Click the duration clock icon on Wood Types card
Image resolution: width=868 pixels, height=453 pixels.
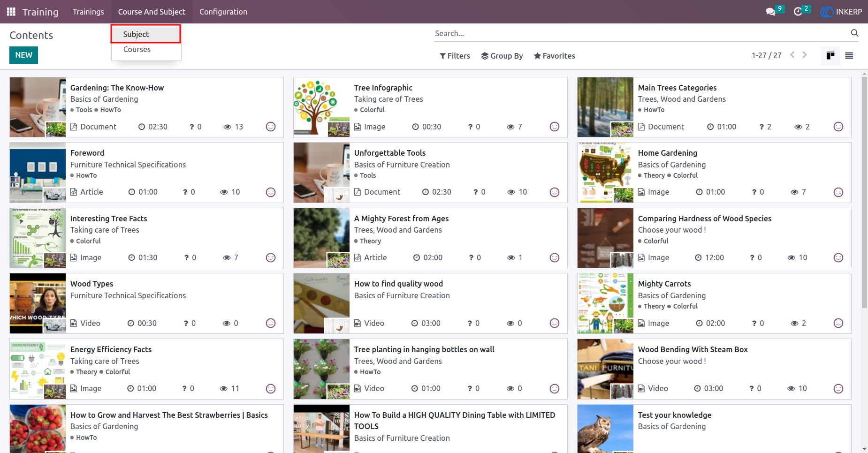tap(131, 323)
